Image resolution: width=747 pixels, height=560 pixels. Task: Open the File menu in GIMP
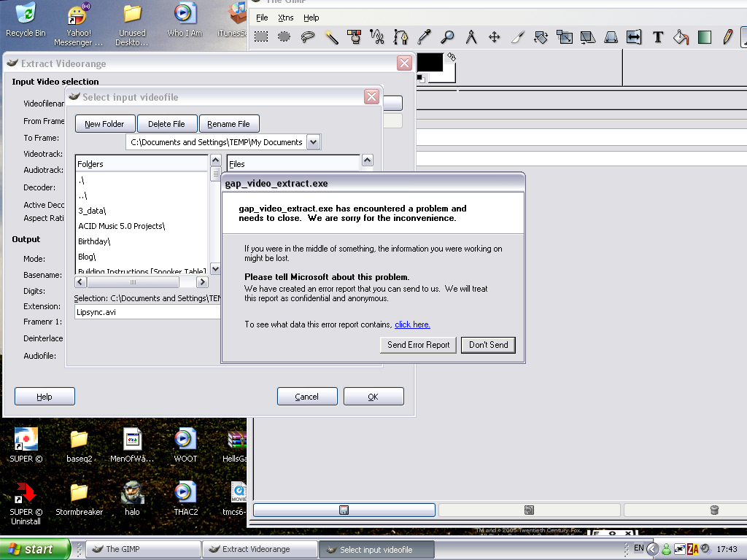tap(262, 17)
